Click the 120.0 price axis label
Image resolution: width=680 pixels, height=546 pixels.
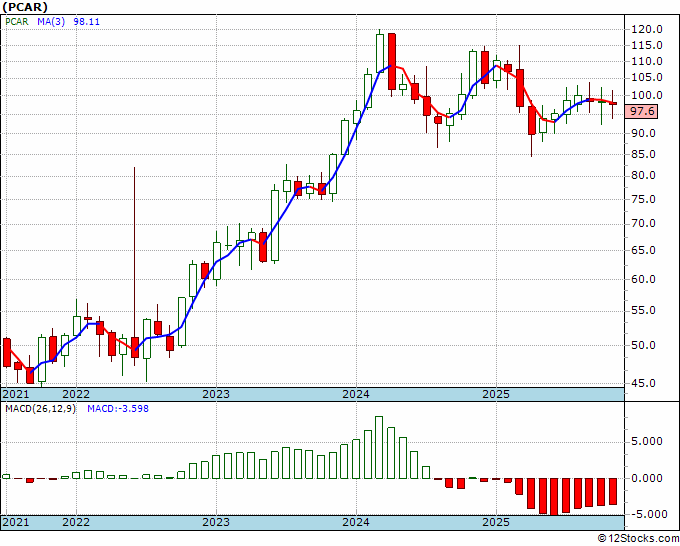pos(647,29)
